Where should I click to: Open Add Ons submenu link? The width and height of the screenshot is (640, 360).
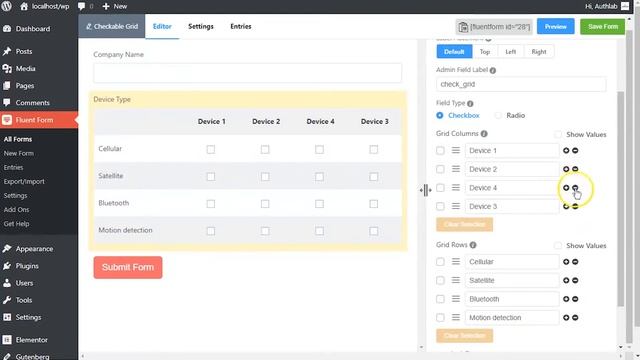pos(16,209)
